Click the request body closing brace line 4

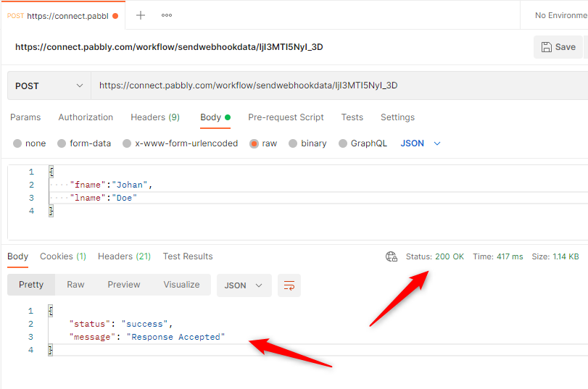coord(51,211)
